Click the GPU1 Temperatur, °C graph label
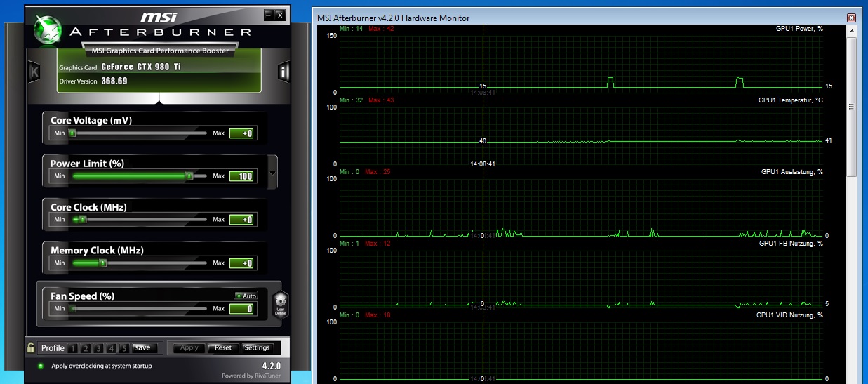Viewport: 868px width, 384px height. pyautogui.click(x=791, y=100)
